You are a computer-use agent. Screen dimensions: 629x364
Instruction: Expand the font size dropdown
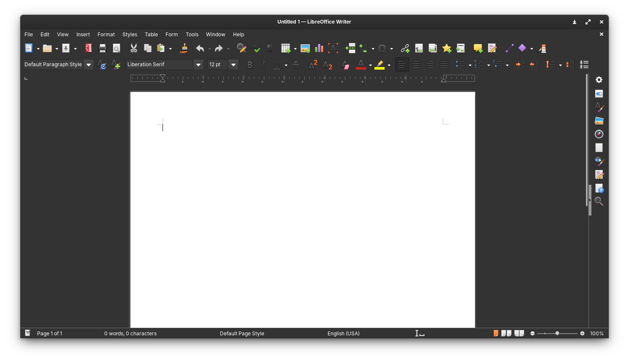(x=233, y=65)
